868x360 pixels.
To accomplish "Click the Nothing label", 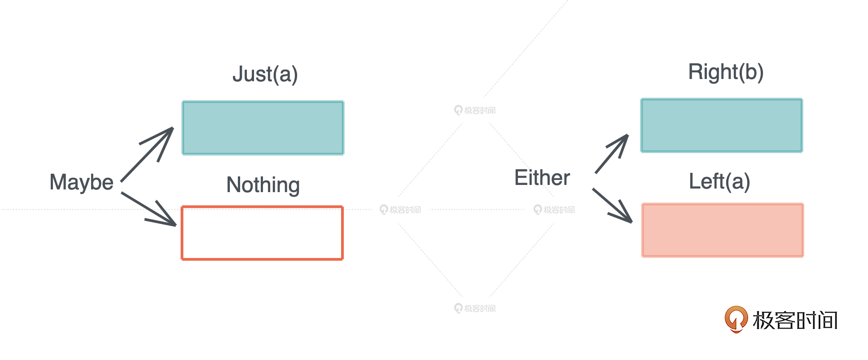I will pyautogui.click(x=263, y=184).
